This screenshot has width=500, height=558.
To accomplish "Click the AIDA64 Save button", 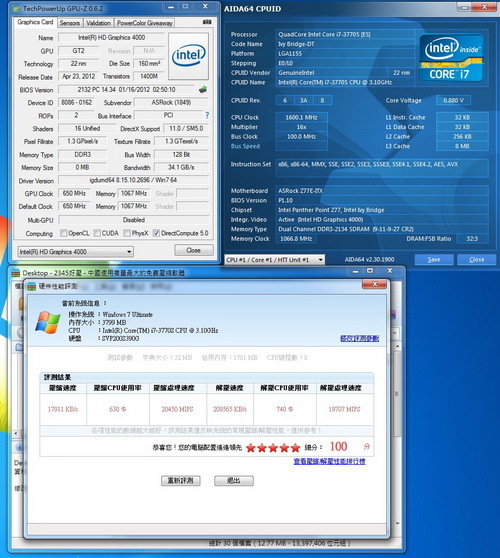I will (434, 259).
